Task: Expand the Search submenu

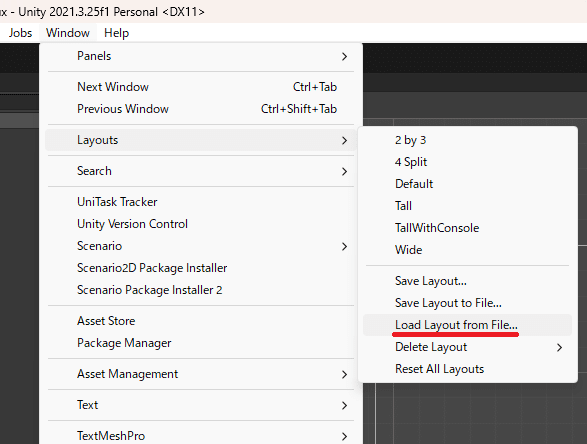Action: pos(201,171)
